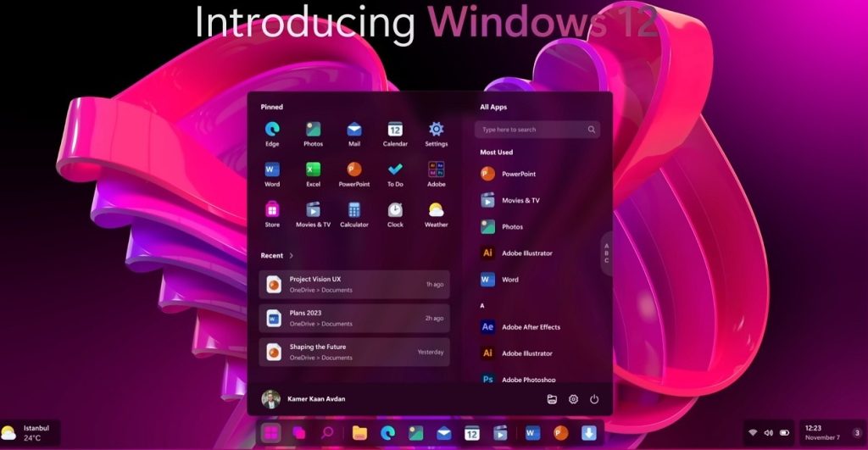This screenshot has height=450, width=868.
Task: Open Kamer Kaan Avdan user profile
Action: (303, 399)
